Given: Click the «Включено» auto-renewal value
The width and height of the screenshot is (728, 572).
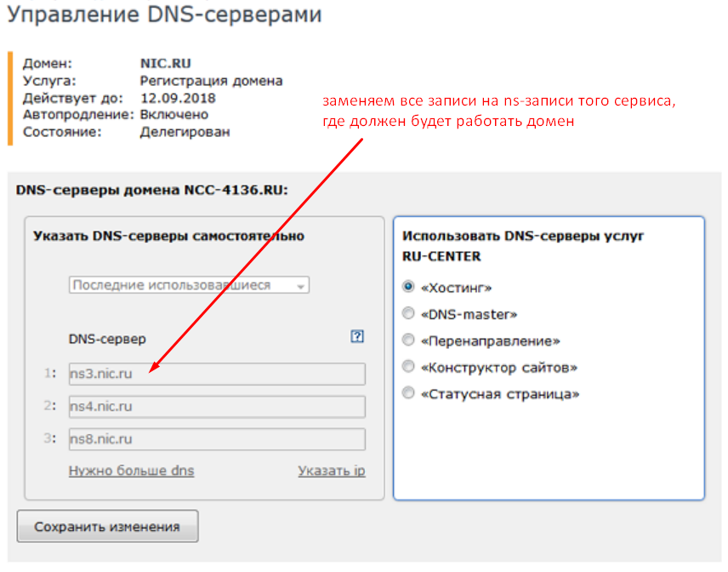Looking at the screenshot, I should [174, 115].
